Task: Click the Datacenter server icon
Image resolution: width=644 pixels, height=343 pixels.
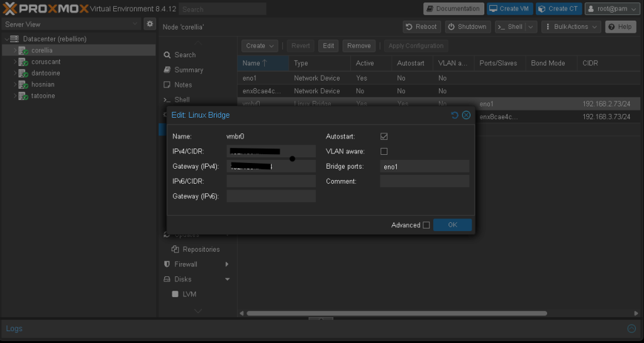Action: pyautogui.click(x=15, y=39)
